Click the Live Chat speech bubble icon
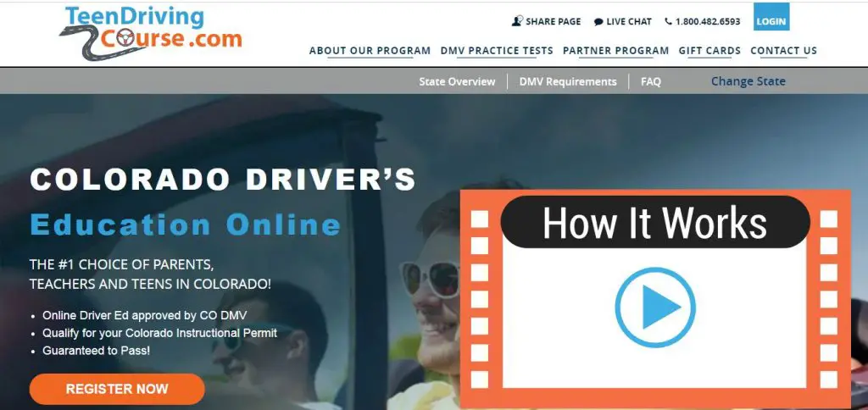 click(x=598, y=22)
